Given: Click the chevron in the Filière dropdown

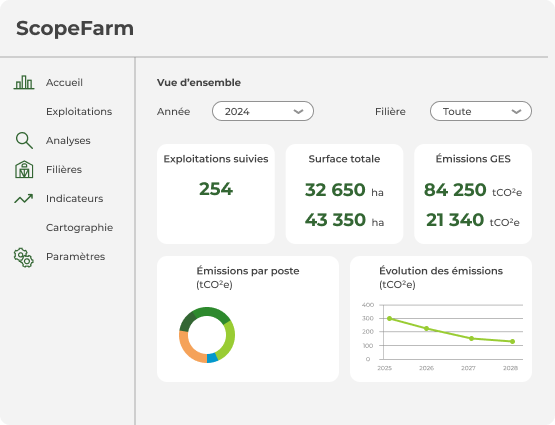Looking at the screenshot, I should click(516, 111).
